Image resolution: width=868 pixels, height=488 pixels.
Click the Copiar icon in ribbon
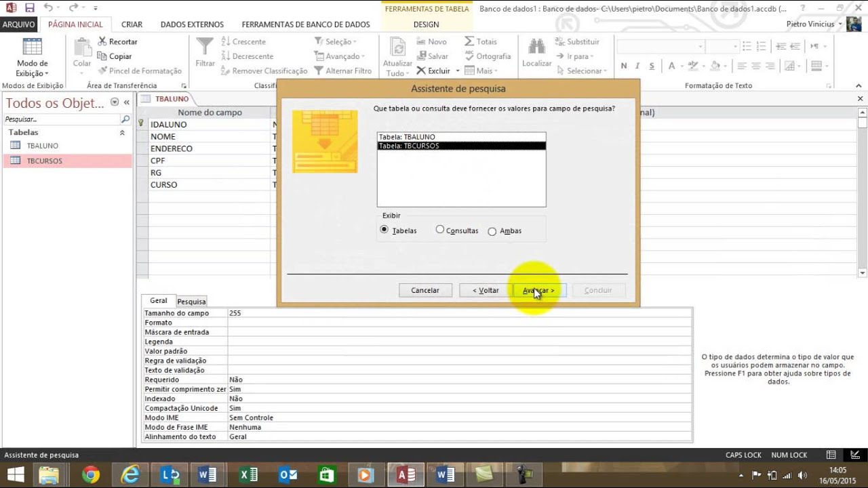(102, 56)
